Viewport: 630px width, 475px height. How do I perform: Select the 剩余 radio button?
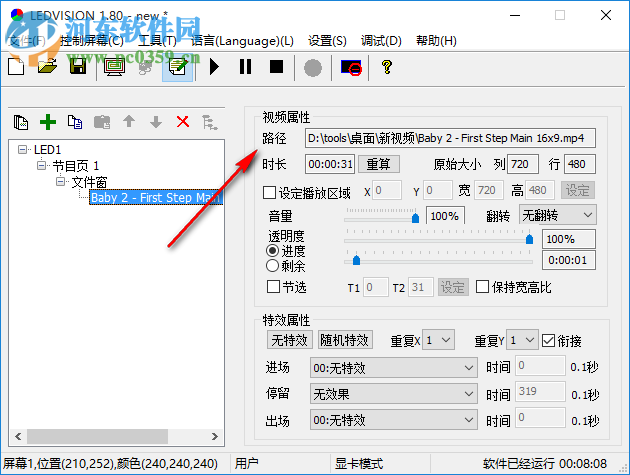[272, 266]
